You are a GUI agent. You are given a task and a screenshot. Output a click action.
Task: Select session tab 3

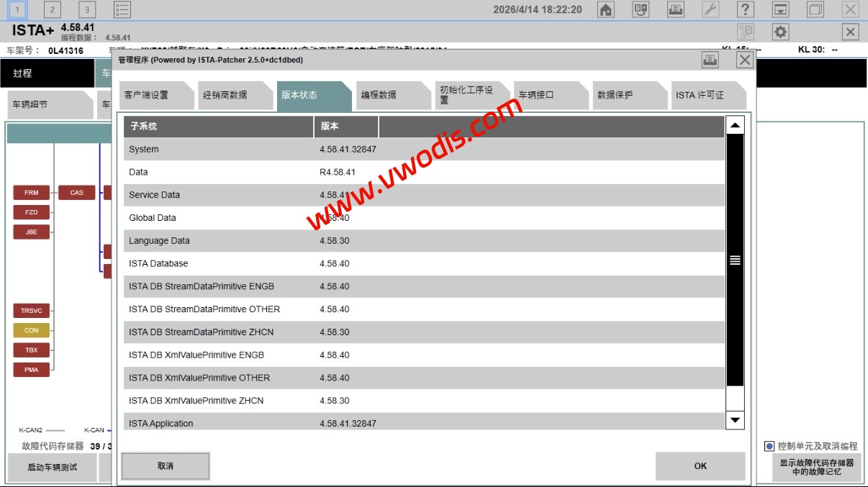point(86,9)
